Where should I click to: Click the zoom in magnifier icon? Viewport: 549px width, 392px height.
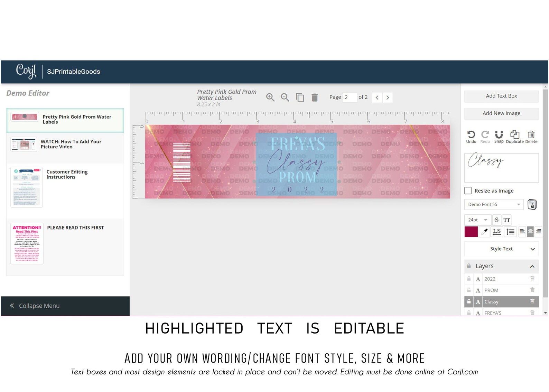(x=270, y=97)
